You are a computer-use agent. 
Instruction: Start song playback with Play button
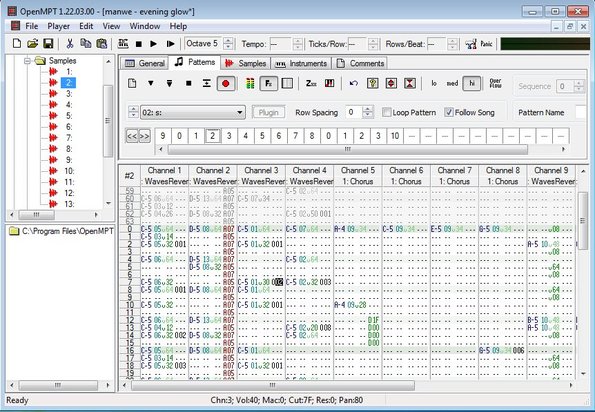[153, 44]
